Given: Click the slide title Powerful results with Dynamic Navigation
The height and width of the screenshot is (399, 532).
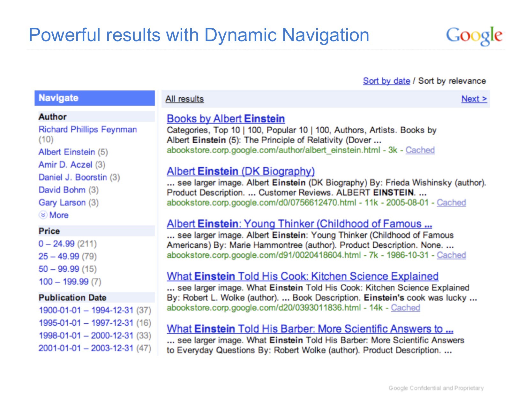Looking at the screenshot, I should [x=199, y=35].
